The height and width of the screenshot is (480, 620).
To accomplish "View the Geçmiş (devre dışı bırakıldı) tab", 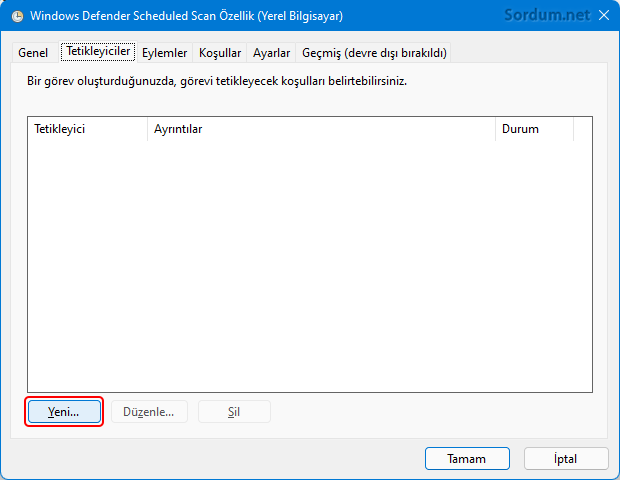I will click(374, 53).
